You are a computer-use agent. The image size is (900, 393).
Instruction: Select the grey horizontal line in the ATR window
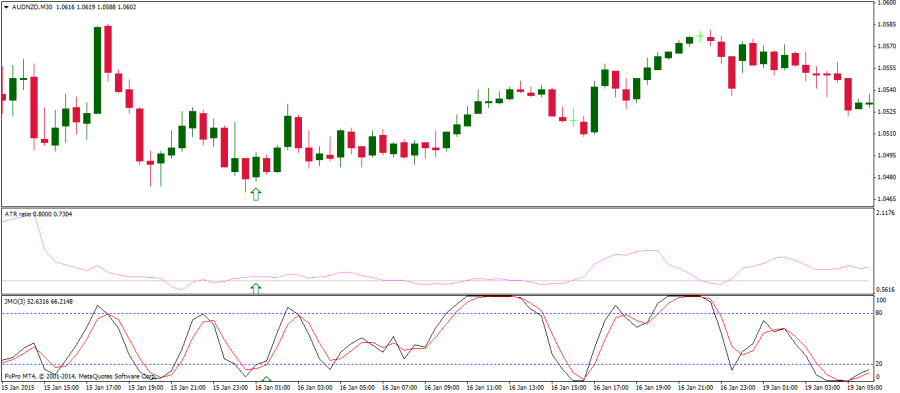(x=436, y=281)
